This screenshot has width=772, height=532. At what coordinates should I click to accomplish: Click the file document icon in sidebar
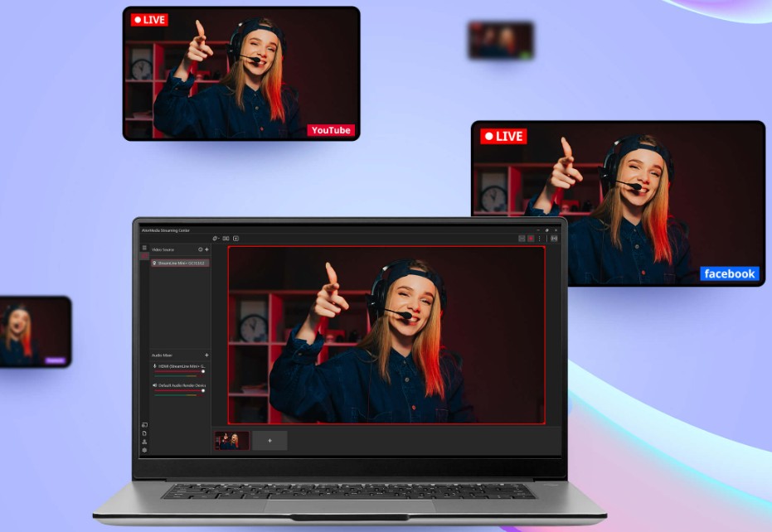144,433
